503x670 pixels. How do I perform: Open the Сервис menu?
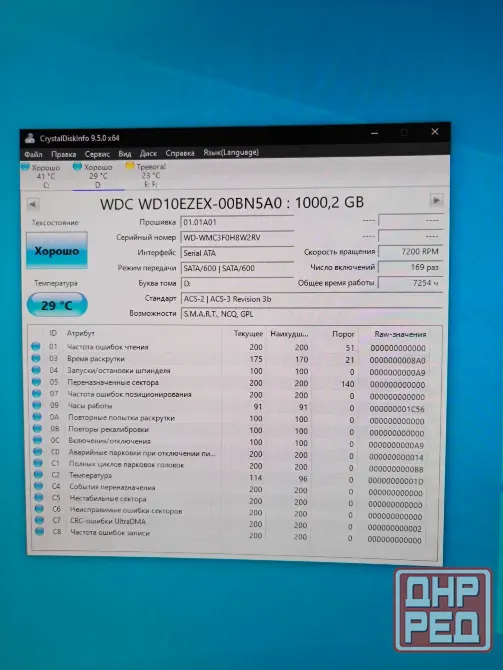click(x=97, y=154)
